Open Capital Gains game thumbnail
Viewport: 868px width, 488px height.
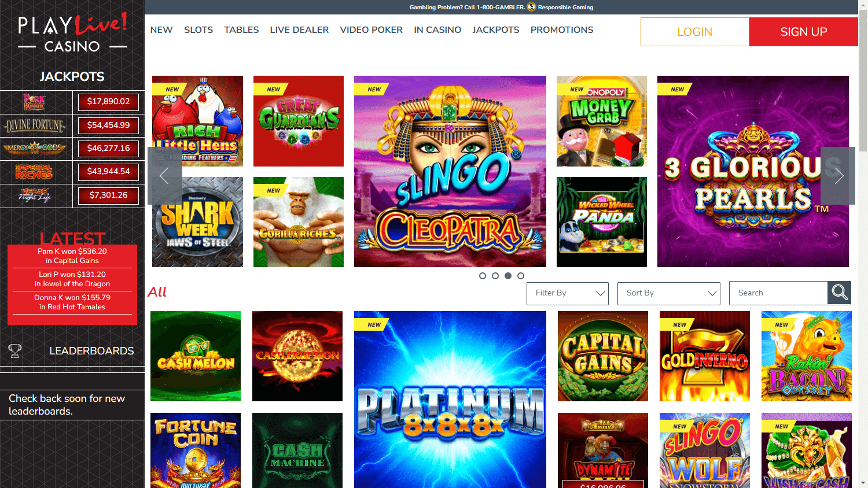pos(603,356)
